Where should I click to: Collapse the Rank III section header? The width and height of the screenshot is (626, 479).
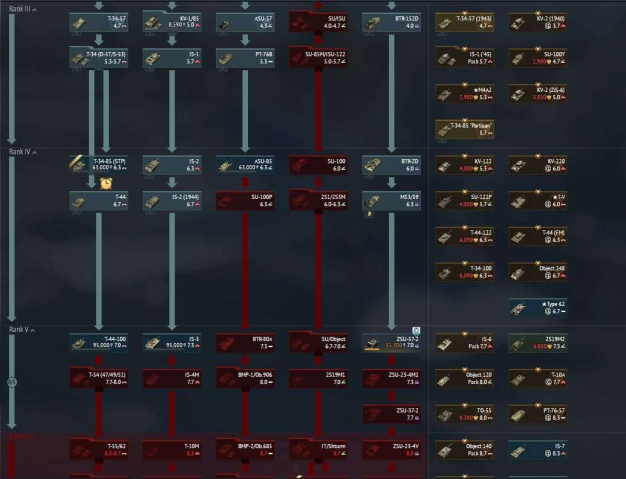pyautogui.click(x=22, y=10)
